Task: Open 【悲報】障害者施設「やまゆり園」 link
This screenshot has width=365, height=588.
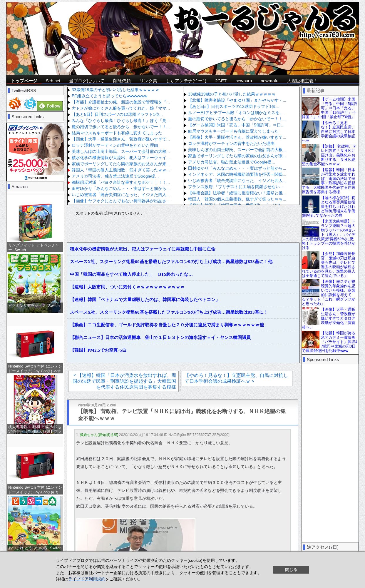Action: [237, 100]
